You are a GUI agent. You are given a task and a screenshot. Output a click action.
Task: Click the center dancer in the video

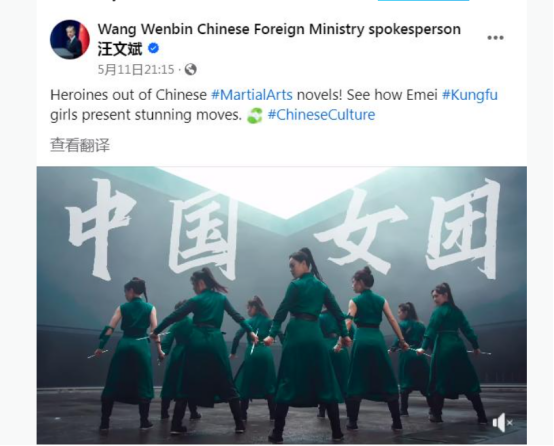307,345
